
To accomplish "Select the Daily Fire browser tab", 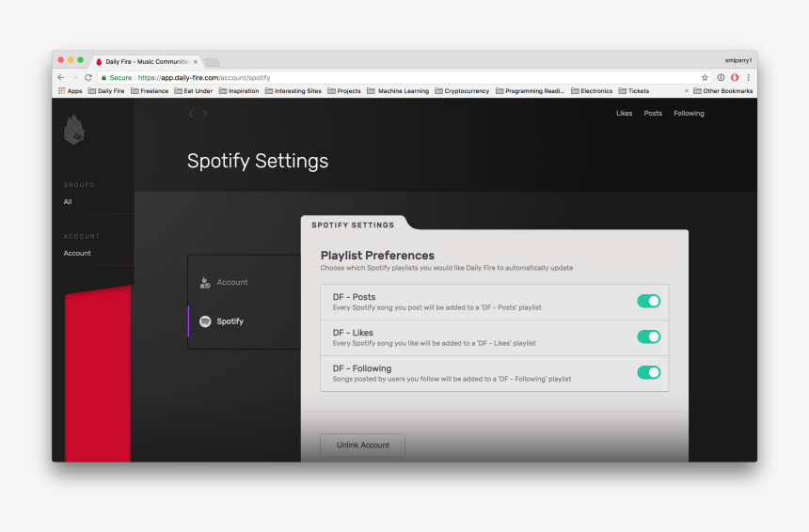I will pos(147,61).
